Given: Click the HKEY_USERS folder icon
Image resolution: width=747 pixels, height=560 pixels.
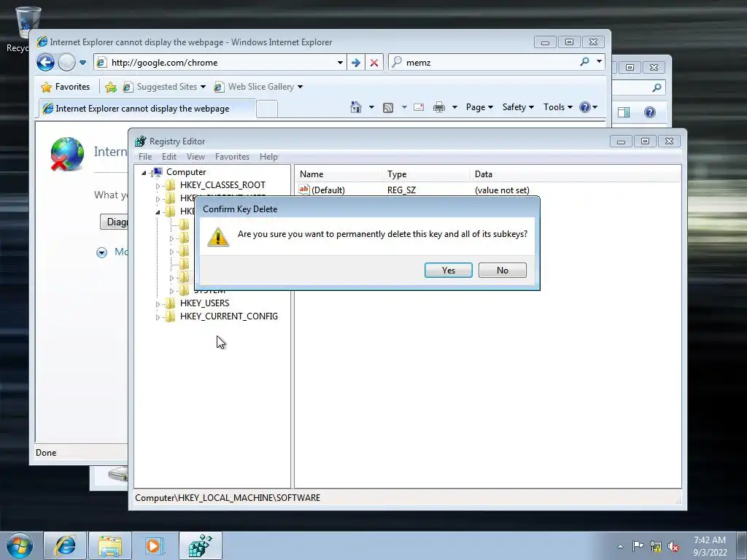Looking at the screenshot, I should point(170,303).
